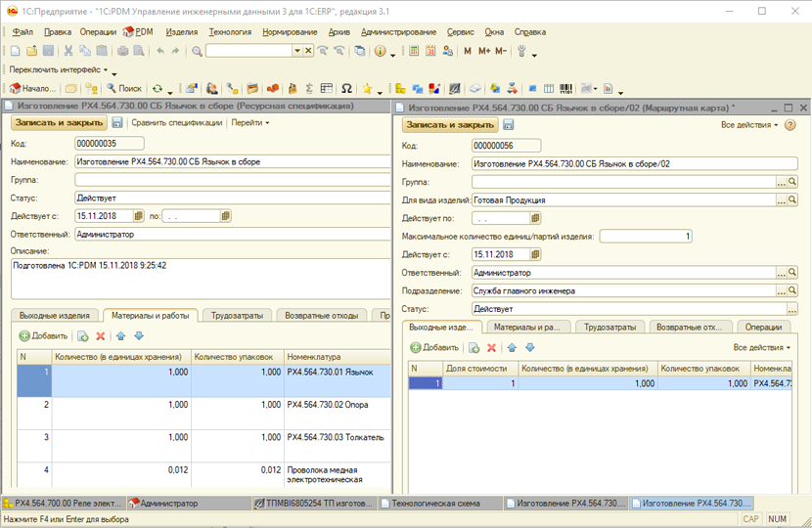This screenshot has width=812, height=528.
Task: Save the resource specification with diskette icon
Action: point(117,122)
